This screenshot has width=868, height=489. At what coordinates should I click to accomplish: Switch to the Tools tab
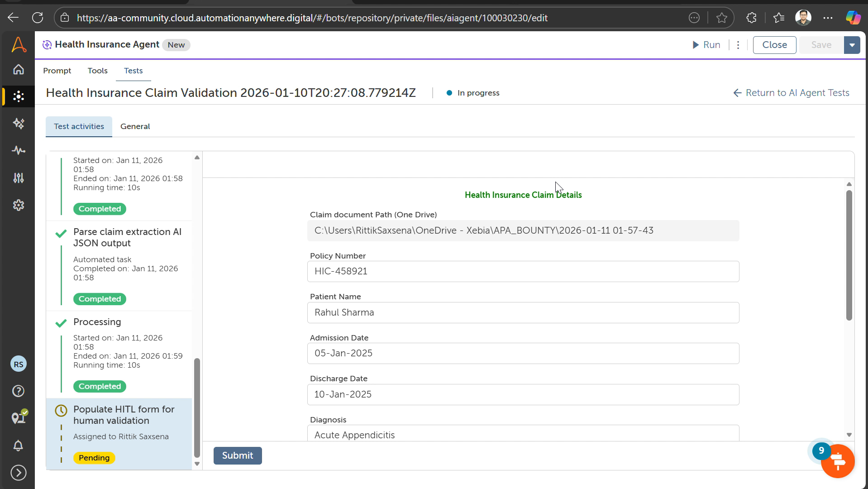[98, 71]
